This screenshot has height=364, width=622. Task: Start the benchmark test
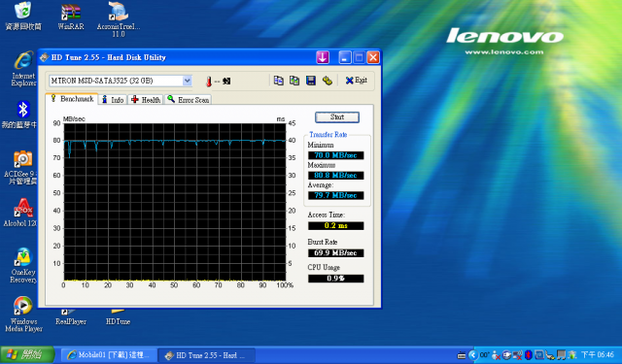tap(337, 117)
